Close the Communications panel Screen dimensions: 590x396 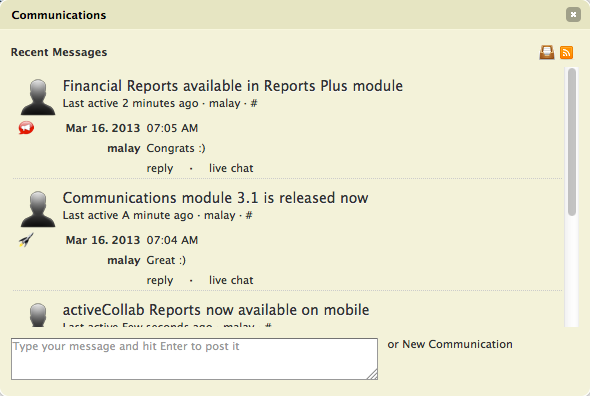click(573, 15)
